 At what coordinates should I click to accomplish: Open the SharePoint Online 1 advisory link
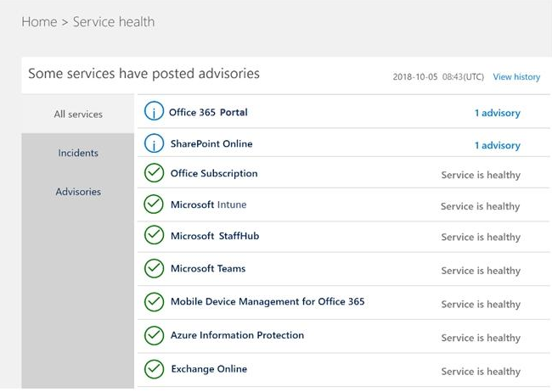(x=497, y=145)
